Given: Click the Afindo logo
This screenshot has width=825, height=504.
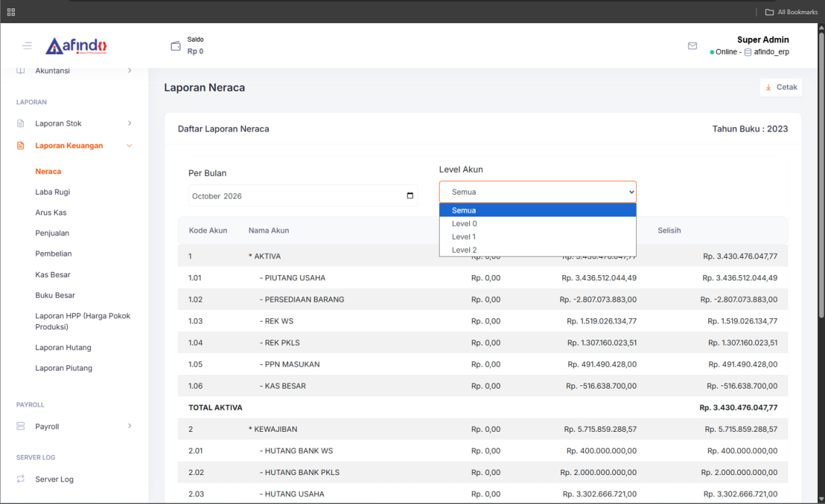Looking at the screenshot, I should pyautogui.click(x=76, y=46).
